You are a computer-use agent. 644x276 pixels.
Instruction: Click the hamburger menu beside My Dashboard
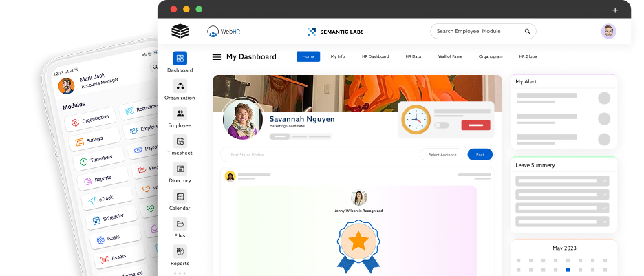pyautogui.click(x=217, y=57)
